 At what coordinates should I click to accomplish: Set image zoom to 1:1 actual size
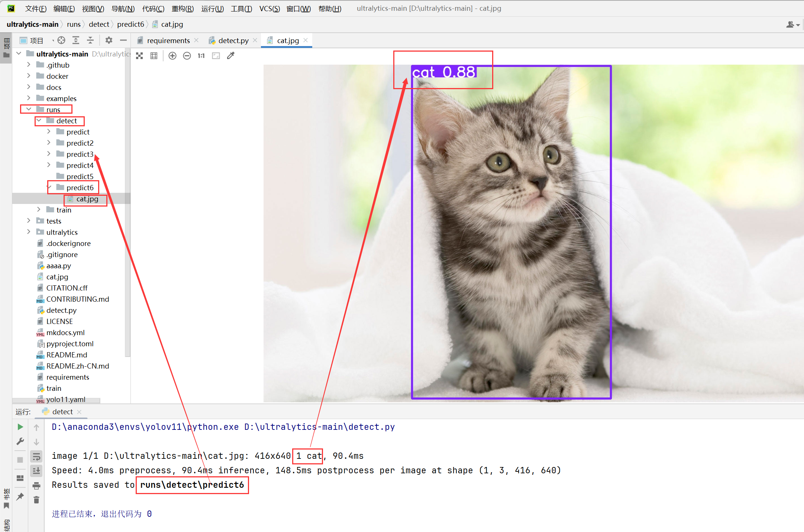click(x=201, y=56)
